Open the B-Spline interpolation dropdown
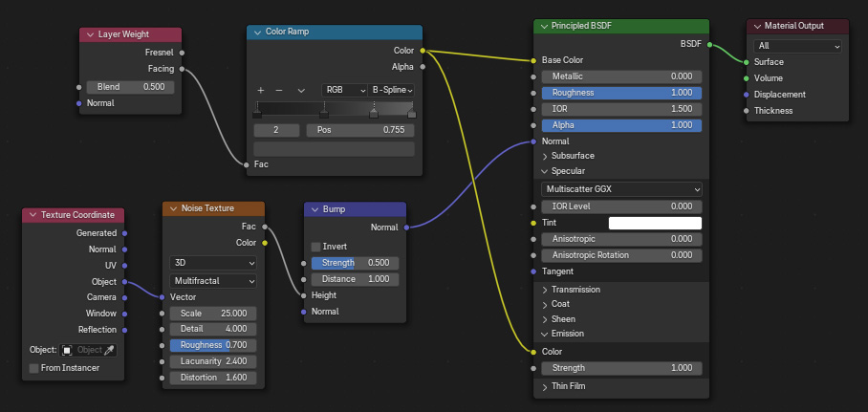 click(391, 90)
